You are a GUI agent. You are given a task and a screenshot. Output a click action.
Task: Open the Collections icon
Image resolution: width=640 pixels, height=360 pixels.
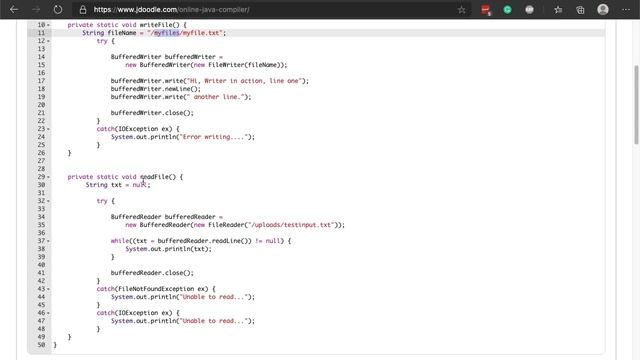click(x=580, y=10)
